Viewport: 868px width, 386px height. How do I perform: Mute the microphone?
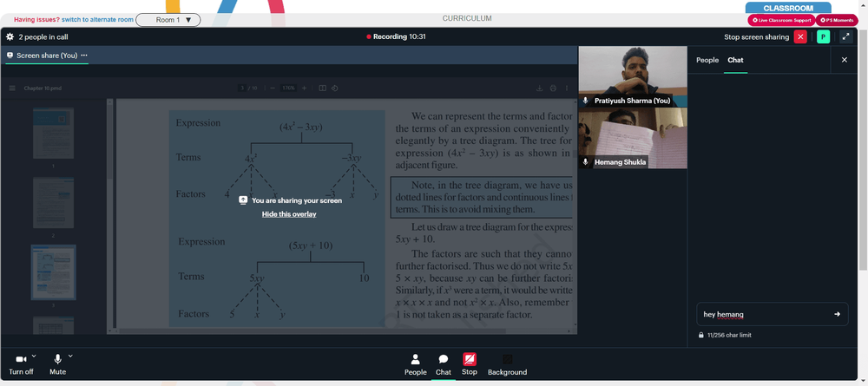57,365
